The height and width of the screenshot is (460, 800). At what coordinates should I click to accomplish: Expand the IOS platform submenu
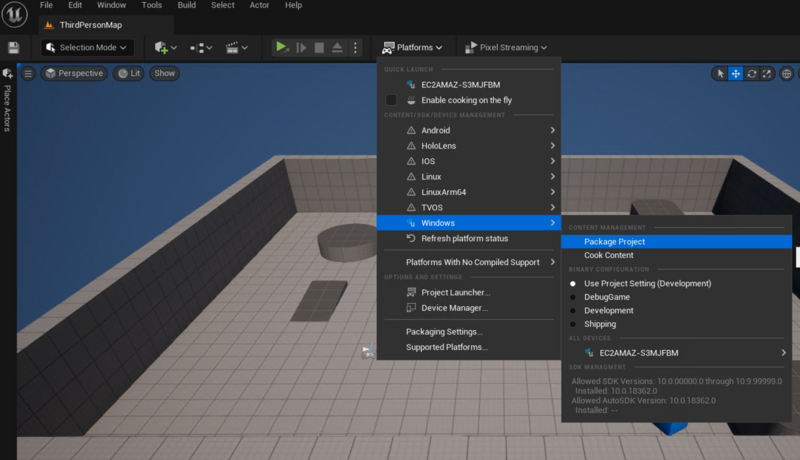pyautogui.click(x=469, y=161)
